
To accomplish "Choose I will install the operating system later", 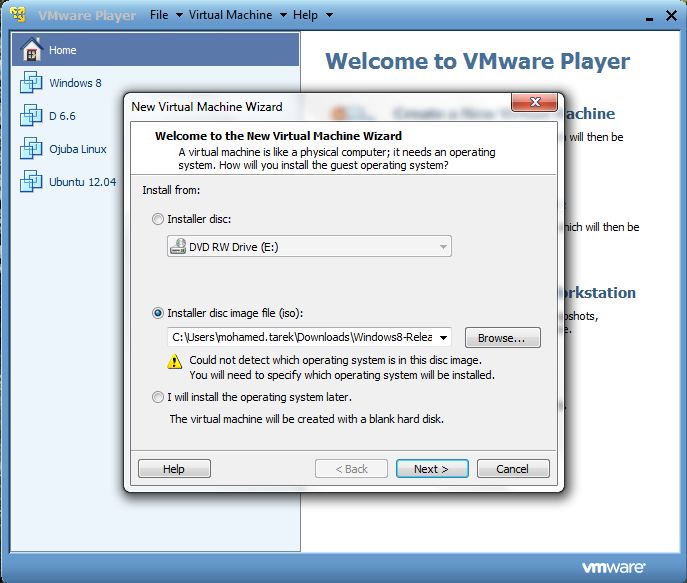I will pyautogui.click(x=158, y=397).
